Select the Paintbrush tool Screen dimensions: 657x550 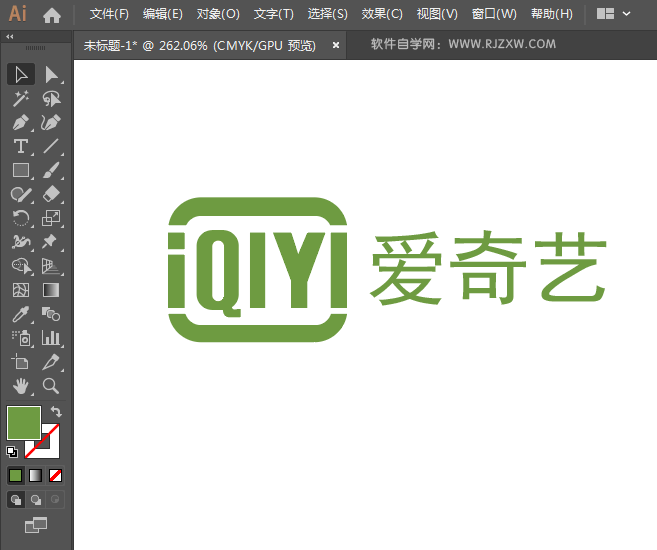click(51, 170)
